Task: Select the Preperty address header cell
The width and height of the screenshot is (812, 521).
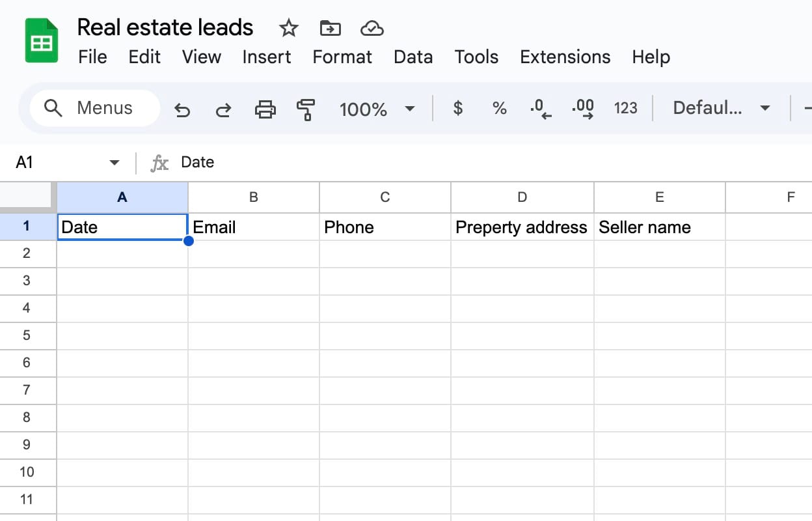Action: pyautogui.click(x=521, y=227)
